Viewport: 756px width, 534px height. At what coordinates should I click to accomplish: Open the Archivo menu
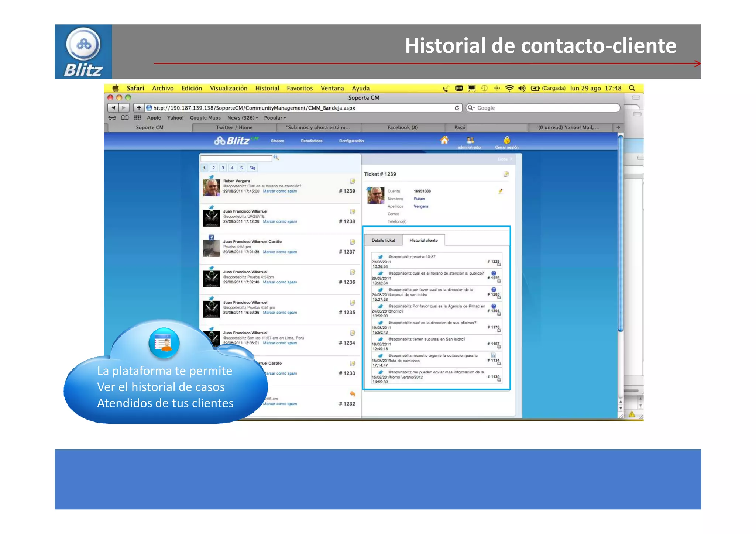click(163, 88)
